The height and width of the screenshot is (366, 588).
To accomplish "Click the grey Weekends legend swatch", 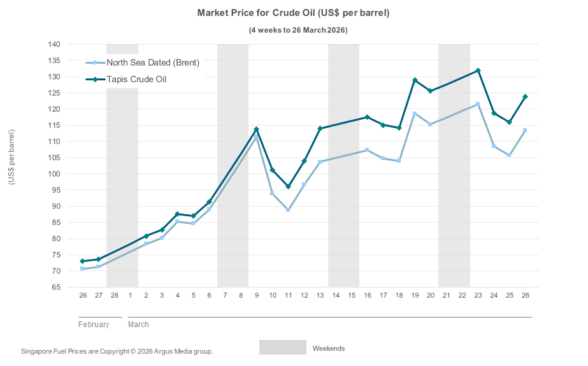I will (282, 347).
